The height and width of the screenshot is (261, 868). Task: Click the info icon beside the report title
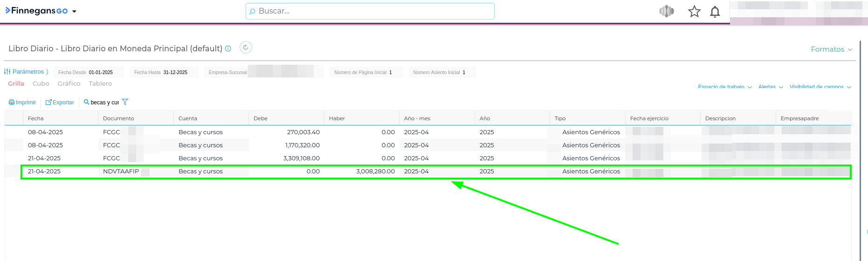(x=228, y=48)
